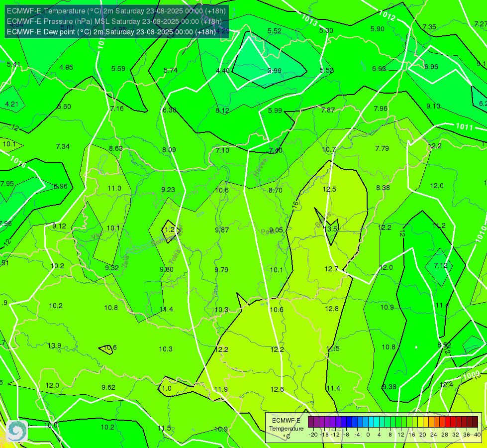This screenshot has width=487, height=448.
Task: Click the Heves county label
Action: [260, 167]
